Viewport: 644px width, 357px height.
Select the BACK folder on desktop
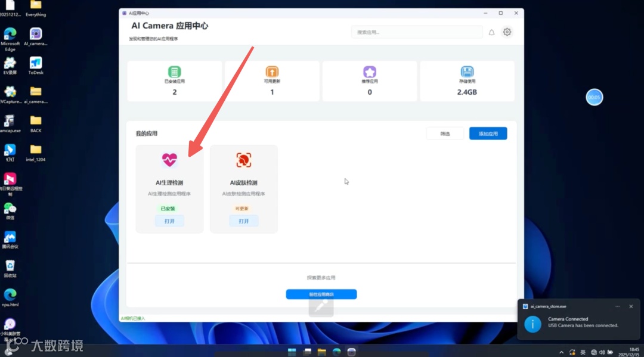(36, 124)
